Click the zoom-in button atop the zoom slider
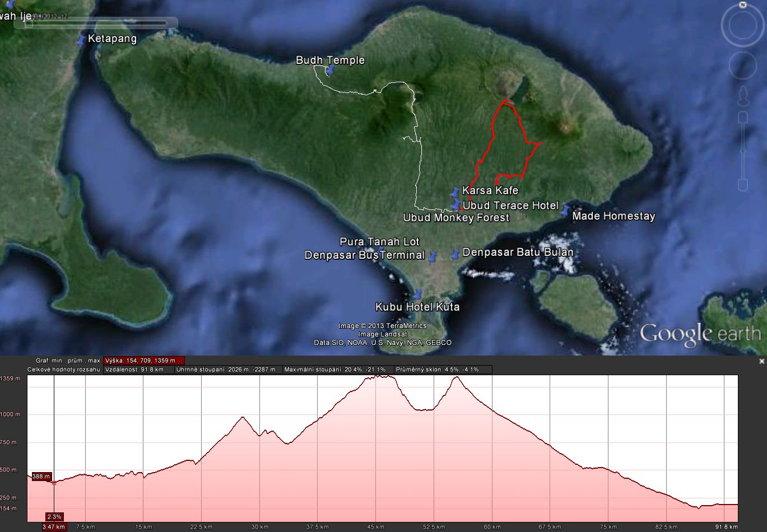The image size is (767, 532). click(x=743, y=118)
